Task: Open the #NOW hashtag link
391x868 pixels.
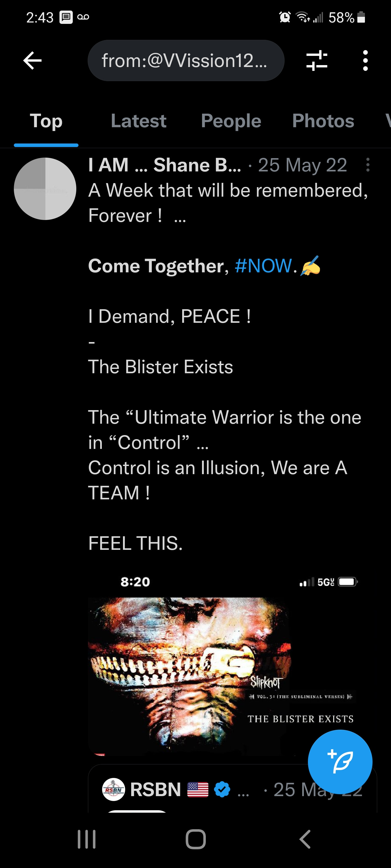Action: 263,266
